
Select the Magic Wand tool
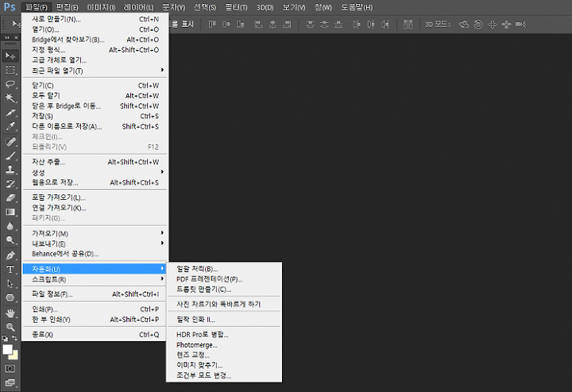coord(10,98)
